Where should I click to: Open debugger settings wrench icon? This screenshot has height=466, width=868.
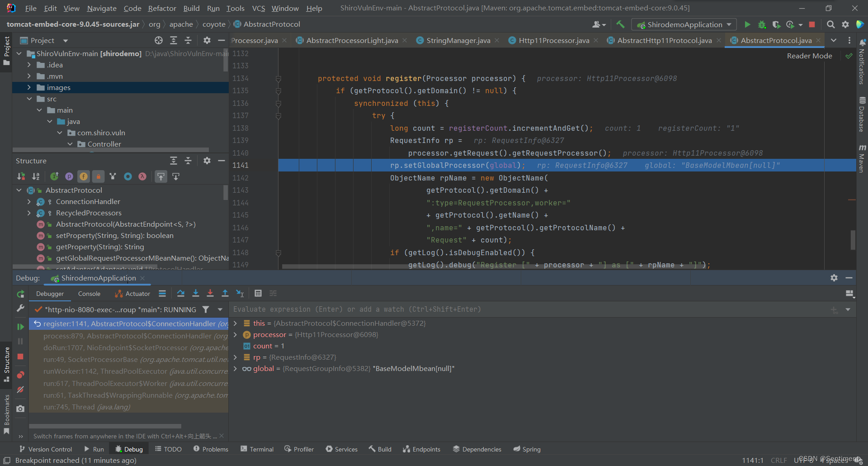(x=20, y=308)
